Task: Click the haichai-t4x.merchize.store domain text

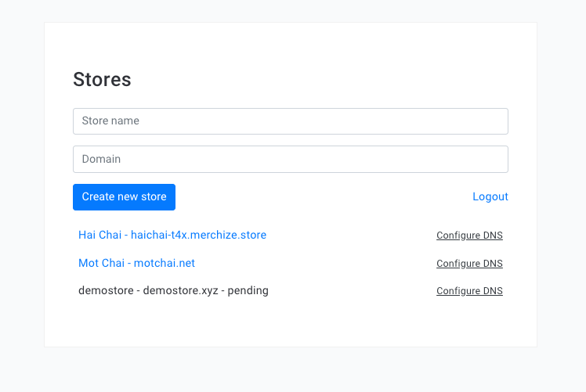Action: coord(198,235)
